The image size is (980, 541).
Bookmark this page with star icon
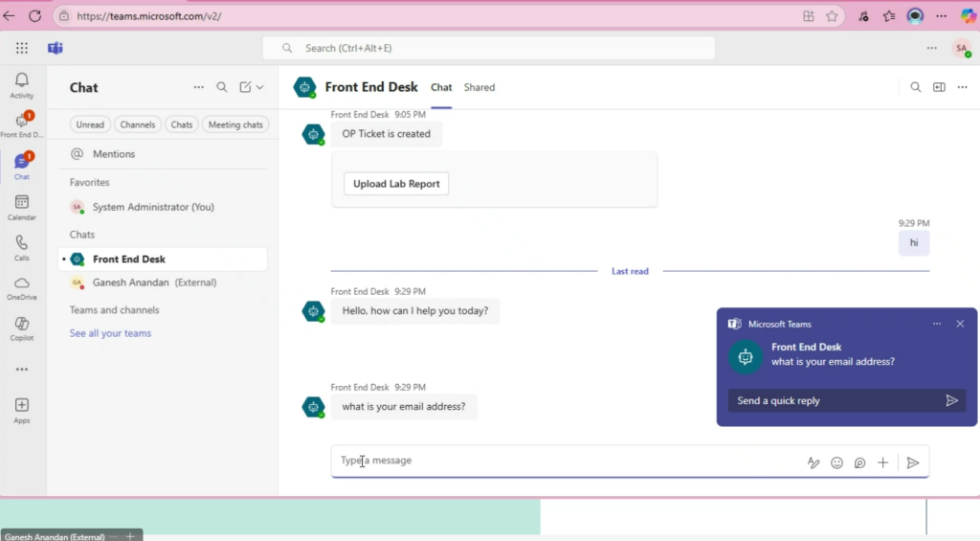(x=832, y=17)
